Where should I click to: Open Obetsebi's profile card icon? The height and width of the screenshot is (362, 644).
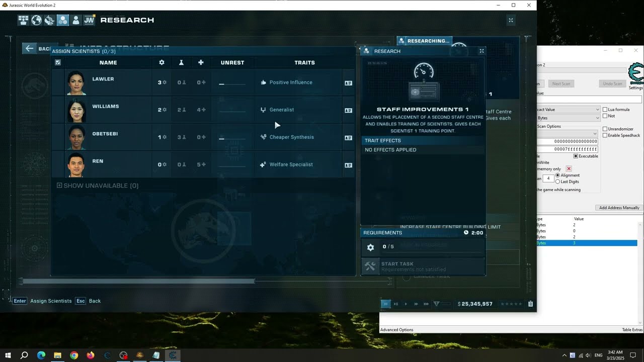pyautogui.click(x=348, y=138)
